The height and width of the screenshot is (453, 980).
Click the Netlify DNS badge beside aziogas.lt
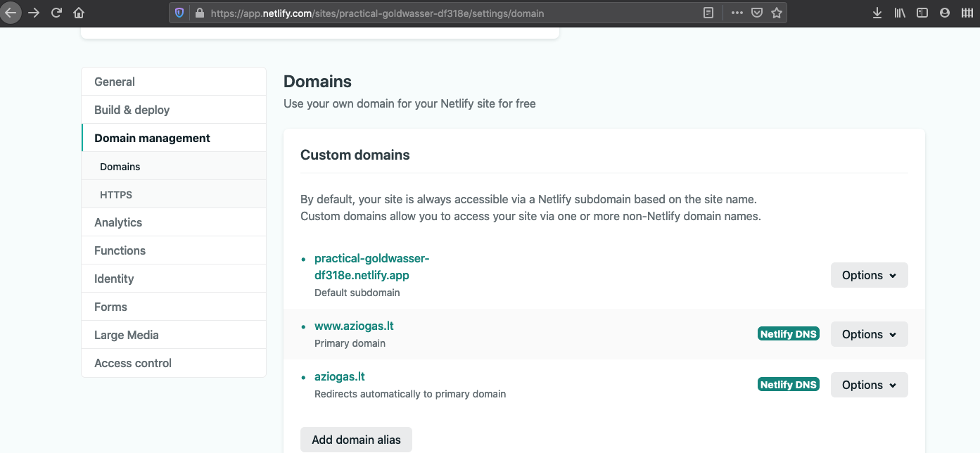coord(788,384)
